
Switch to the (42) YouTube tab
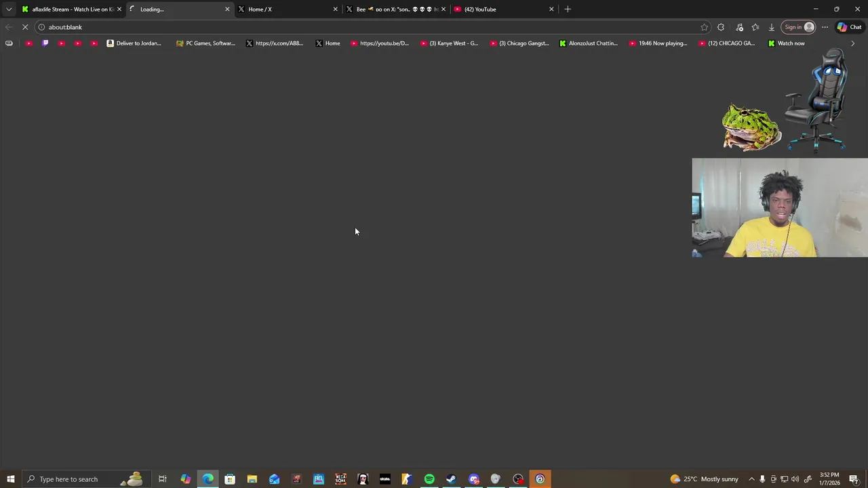pos(503,9)
